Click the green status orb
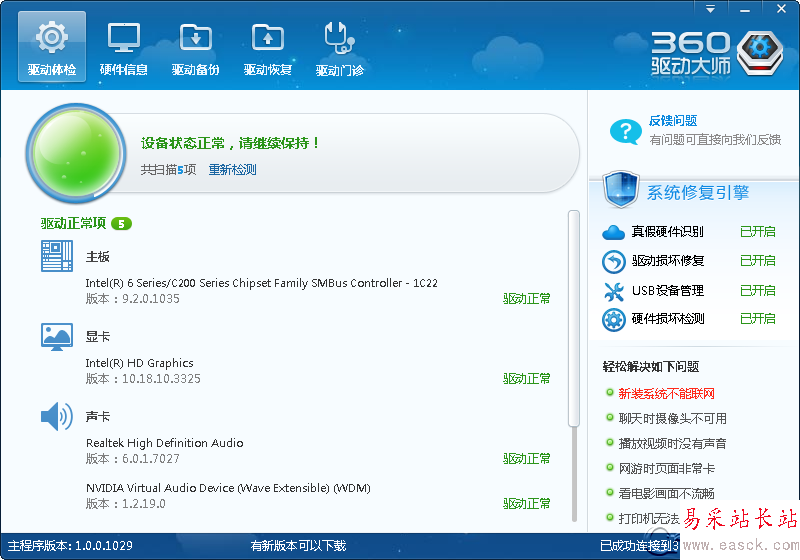Screen dimensions: 800x560 pos(77,152)
